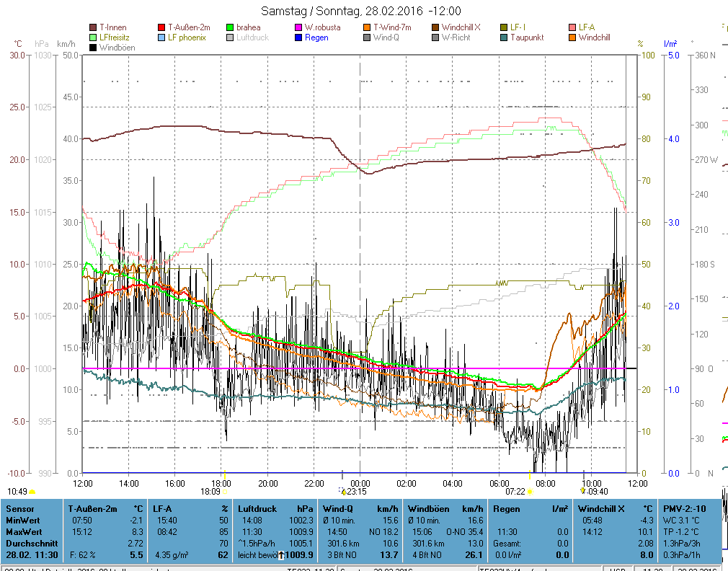The image size is (728, 571).
Task: Click the magenta W.robusta legend swatch
Action: tap(298, 27)
